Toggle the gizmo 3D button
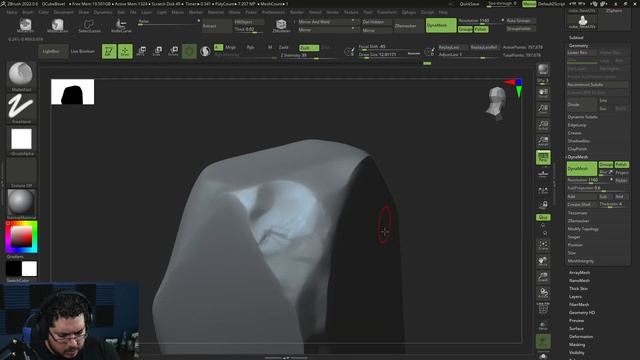Image resolution: width=640 pixels, height=360 pixels. click(189, 51)
